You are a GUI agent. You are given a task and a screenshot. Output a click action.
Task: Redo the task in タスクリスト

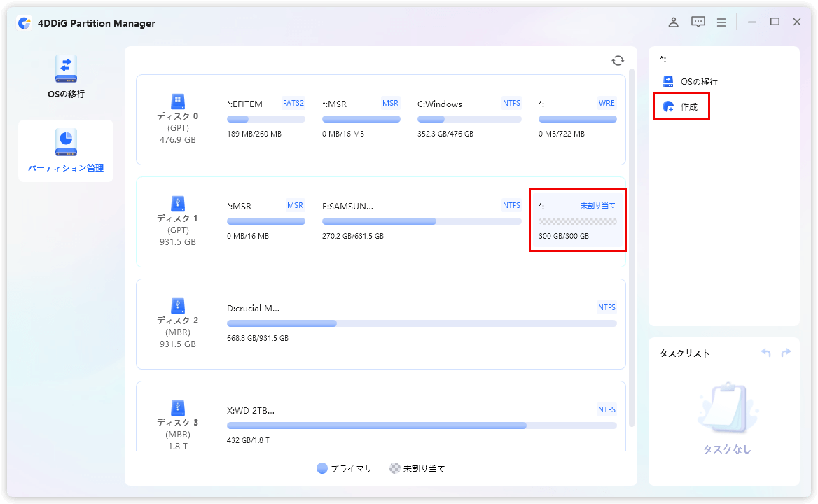[x=786, y=353]
